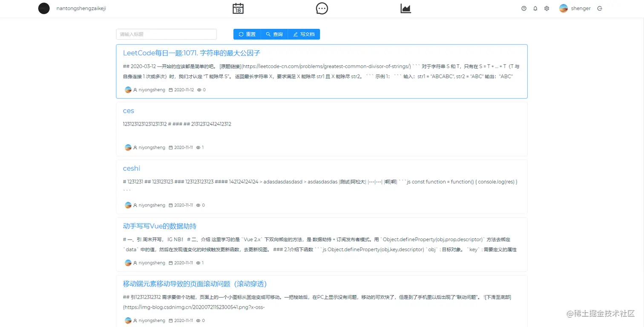
Task: Click view count eye icon in 'ces' card
Action: point(198,147)
